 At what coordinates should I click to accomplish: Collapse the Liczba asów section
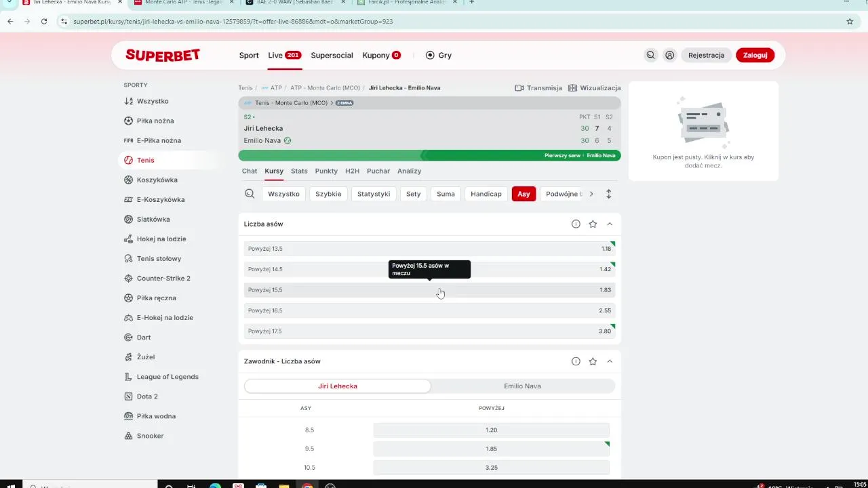pos(610,224)
